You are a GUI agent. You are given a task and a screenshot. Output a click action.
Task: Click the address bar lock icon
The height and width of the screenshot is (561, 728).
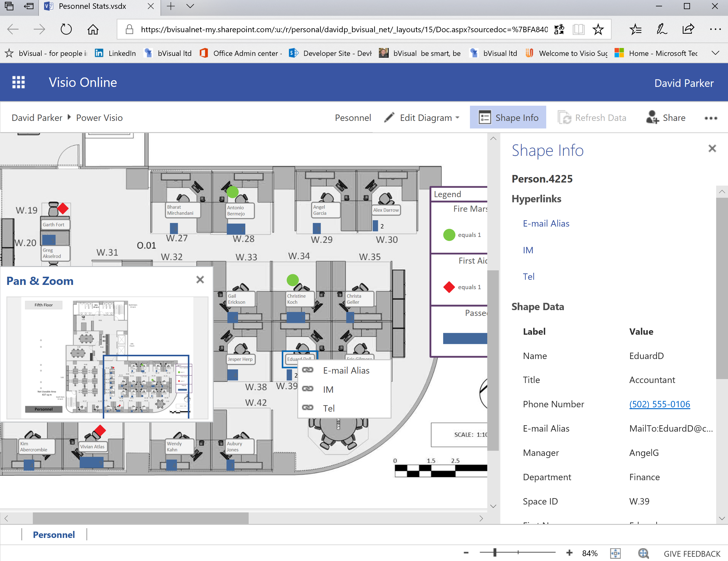(129, 30)
